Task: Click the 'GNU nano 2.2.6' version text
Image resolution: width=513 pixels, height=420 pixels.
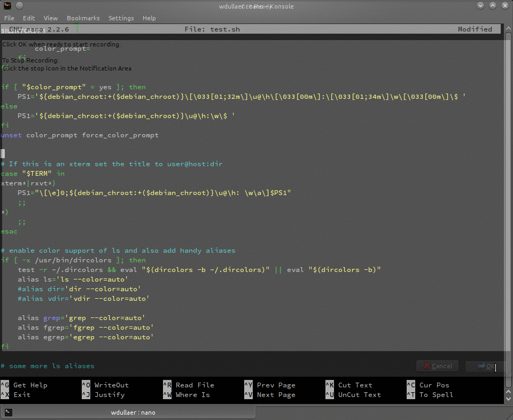Action: pos(39,29)
